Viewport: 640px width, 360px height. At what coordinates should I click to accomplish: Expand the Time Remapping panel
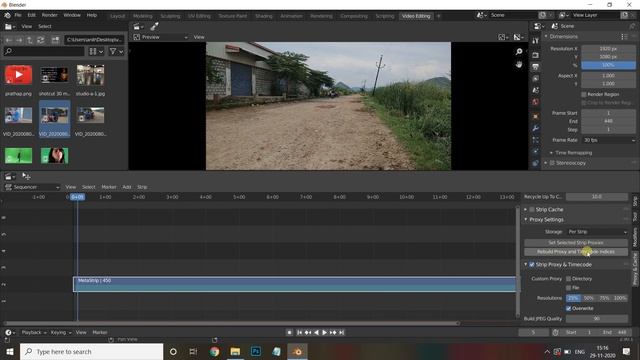pyautogui.click(x=551, y=153)
